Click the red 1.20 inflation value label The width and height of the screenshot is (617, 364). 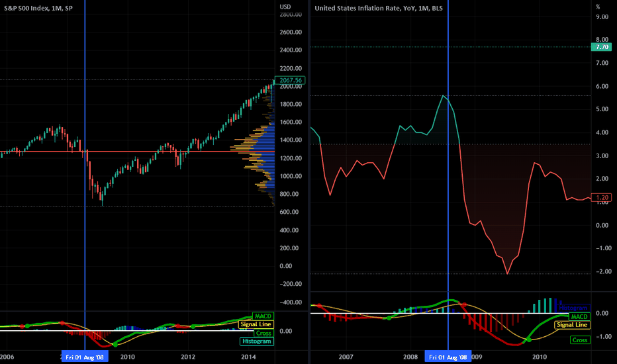click(602, 197)
